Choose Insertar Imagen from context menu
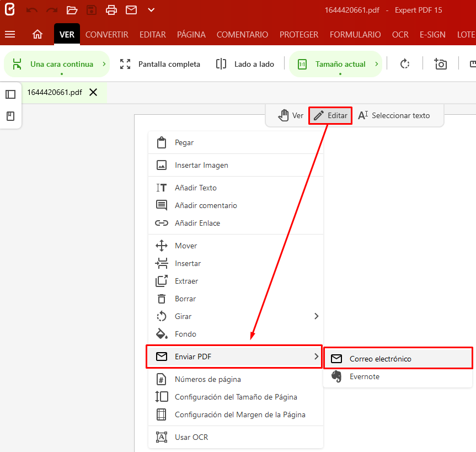The width and height of the screenshot is (476, 452). tap(236, 165)
